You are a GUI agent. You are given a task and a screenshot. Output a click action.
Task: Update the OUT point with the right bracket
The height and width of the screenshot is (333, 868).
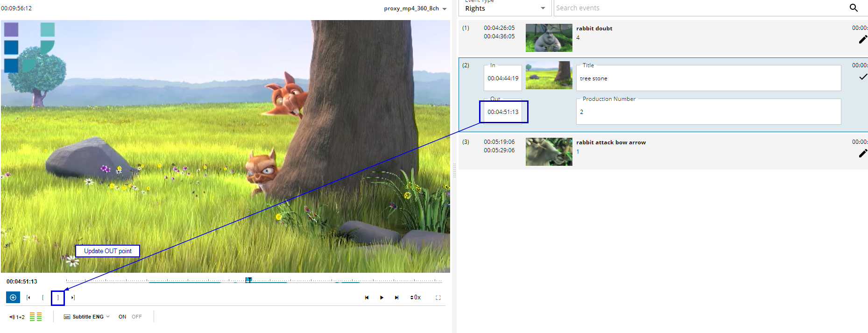(58, 298)
